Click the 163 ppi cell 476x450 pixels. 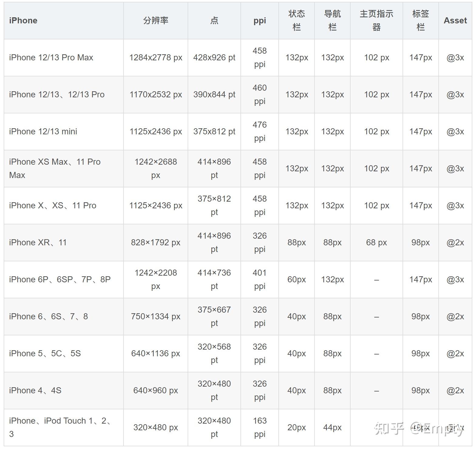[x=260, y=428]
